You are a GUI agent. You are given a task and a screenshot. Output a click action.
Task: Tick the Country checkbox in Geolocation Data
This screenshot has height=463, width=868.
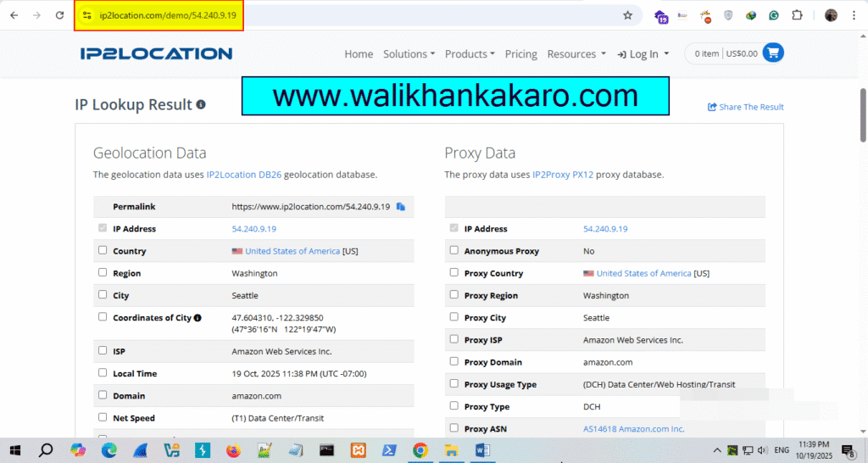click(103, 250)
